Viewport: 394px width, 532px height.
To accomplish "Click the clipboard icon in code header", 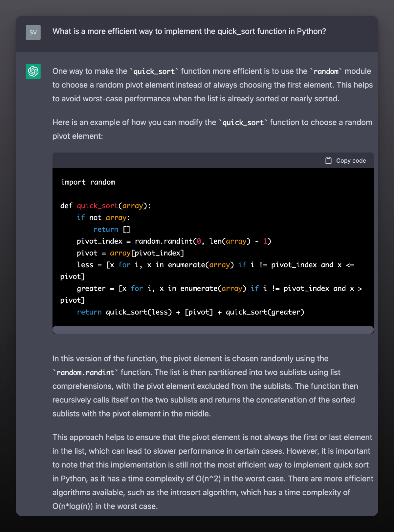I will pos(328,160).
